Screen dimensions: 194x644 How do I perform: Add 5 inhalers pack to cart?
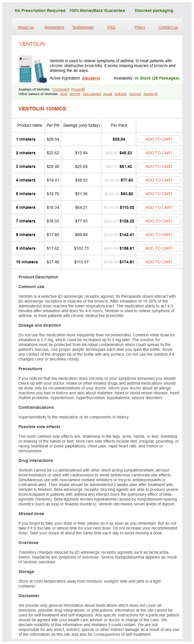click(159, 194)
